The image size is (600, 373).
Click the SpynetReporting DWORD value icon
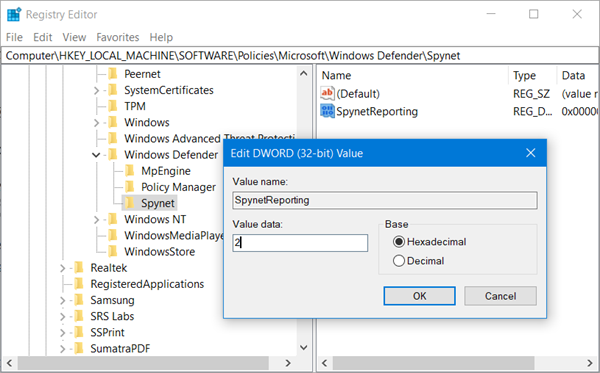(x=328, y=111)
